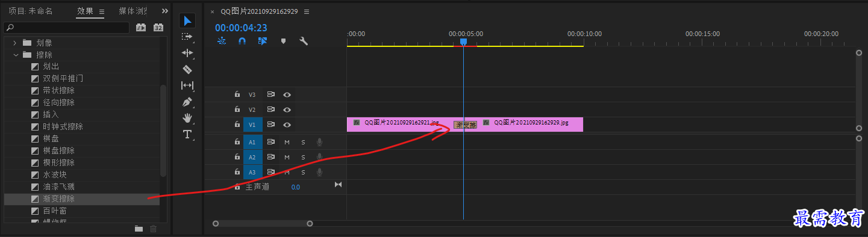Toggle sync lock on V3 track

pyautogui.click(x=271, y=94)
